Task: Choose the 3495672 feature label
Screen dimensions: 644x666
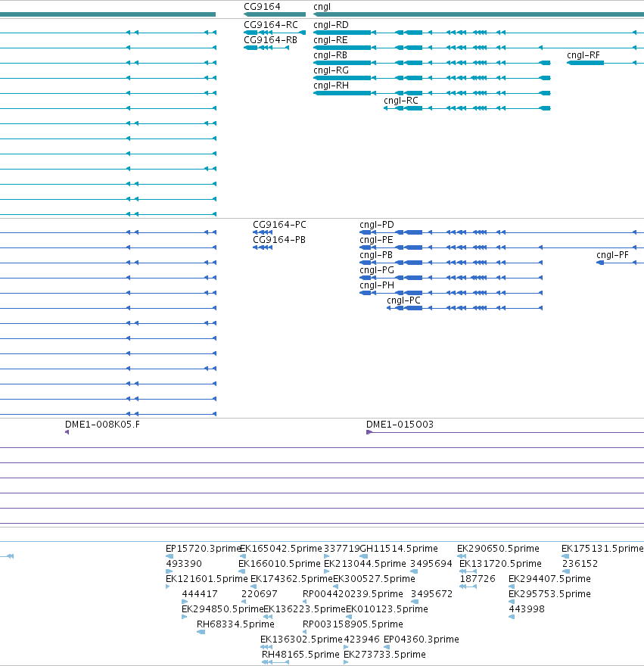Action: click(432, 594)
